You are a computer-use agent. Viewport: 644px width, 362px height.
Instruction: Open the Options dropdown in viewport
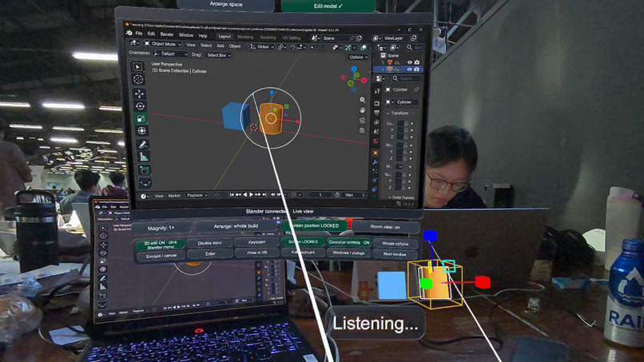coord(358,57)
